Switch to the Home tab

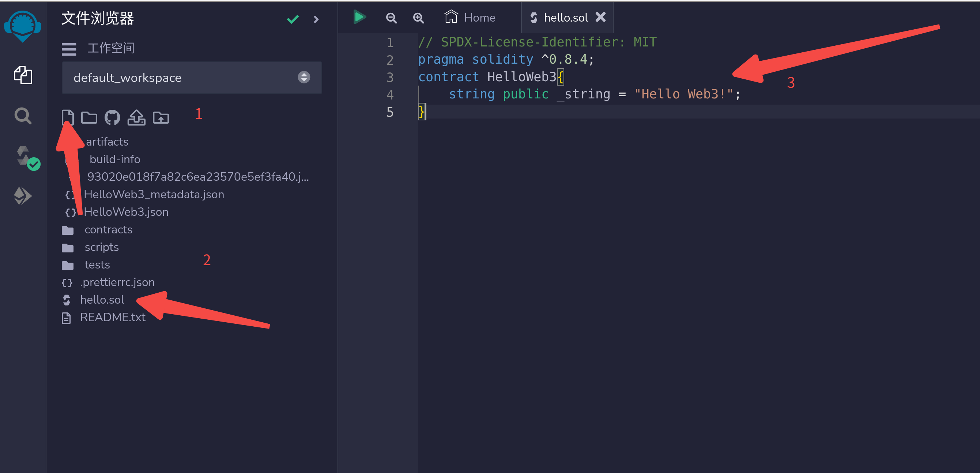(x=470, y=17)
